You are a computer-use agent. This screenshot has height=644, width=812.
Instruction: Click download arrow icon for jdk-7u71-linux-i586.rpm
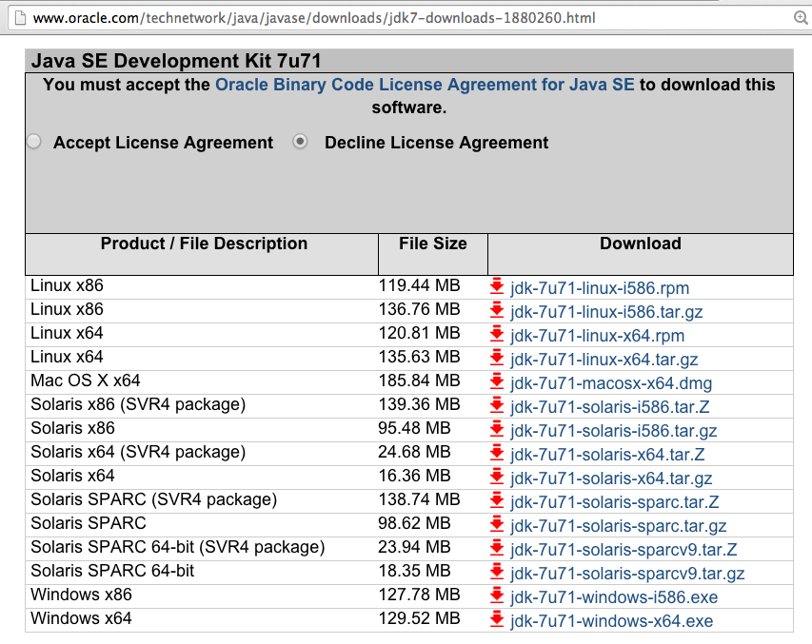pyautogui.click(x=497, y=286)
